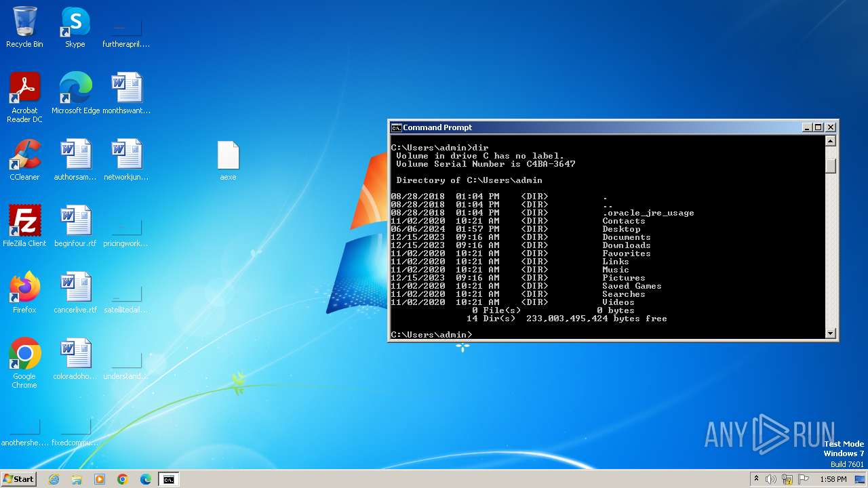Open Command Prompt window system menu icon
Viewport: 868px width, 488px height.
coord(397,127)
